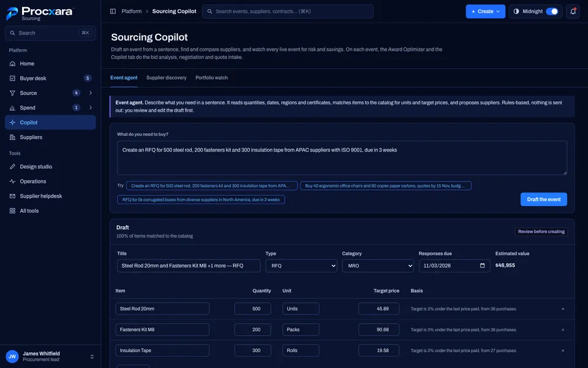Switch to the Event agent tab

coord(124,78)
